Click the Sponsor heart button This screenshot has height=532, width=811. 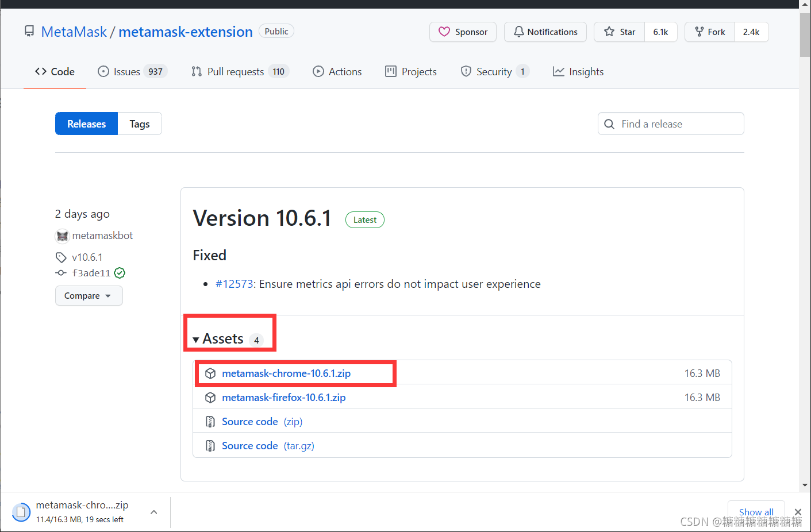point(463,32)
